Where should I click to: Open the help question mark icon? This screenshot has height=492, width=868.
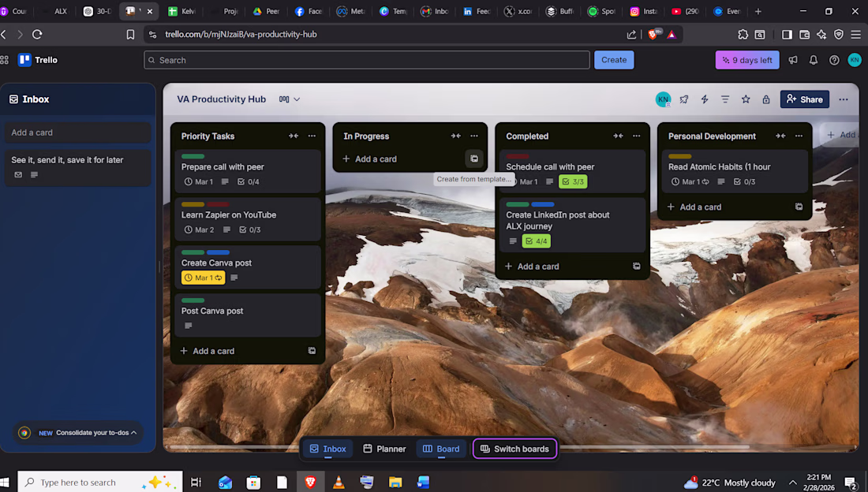pyautogui.click(x=834, y=60)
